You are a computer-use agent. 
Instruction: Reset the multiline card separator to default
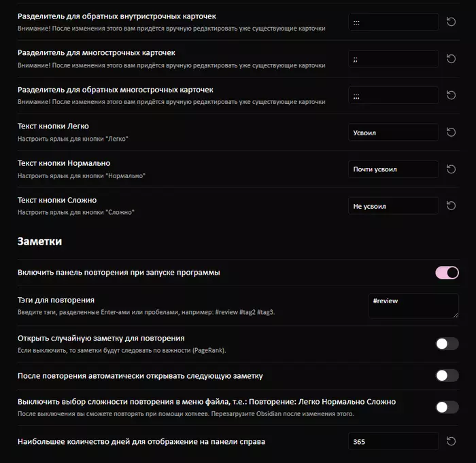point(451,58)
